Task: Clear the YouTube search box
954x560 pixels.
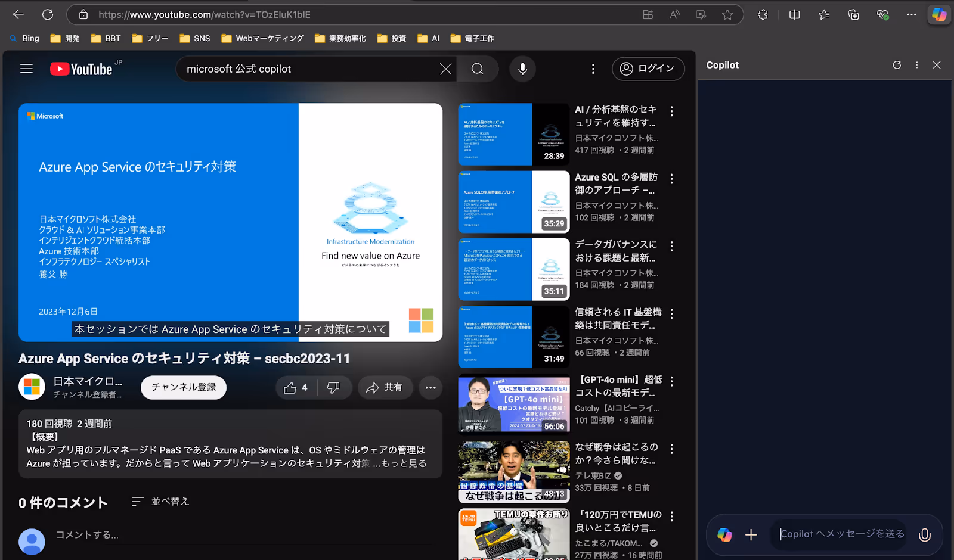Action: (x=445, y=69)
